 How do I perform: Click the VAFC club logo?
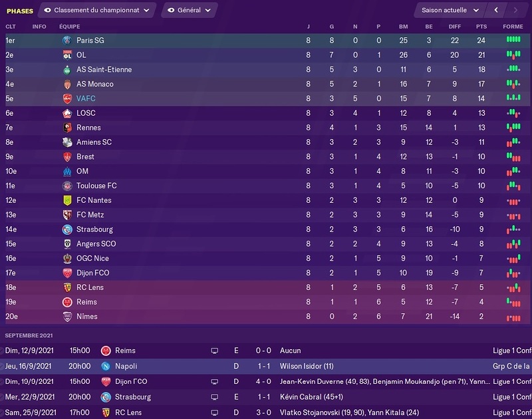66,96
